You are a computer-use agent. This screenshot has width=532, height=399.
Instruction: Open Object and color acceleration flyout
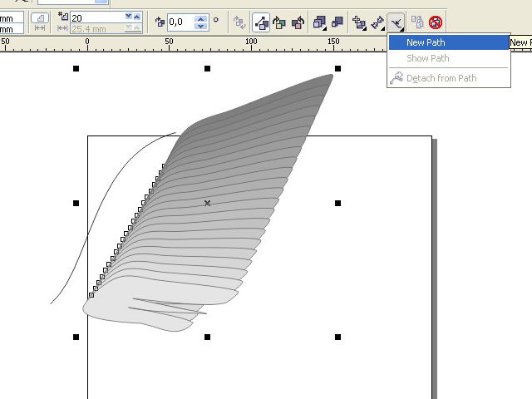(x=319, y=22)
